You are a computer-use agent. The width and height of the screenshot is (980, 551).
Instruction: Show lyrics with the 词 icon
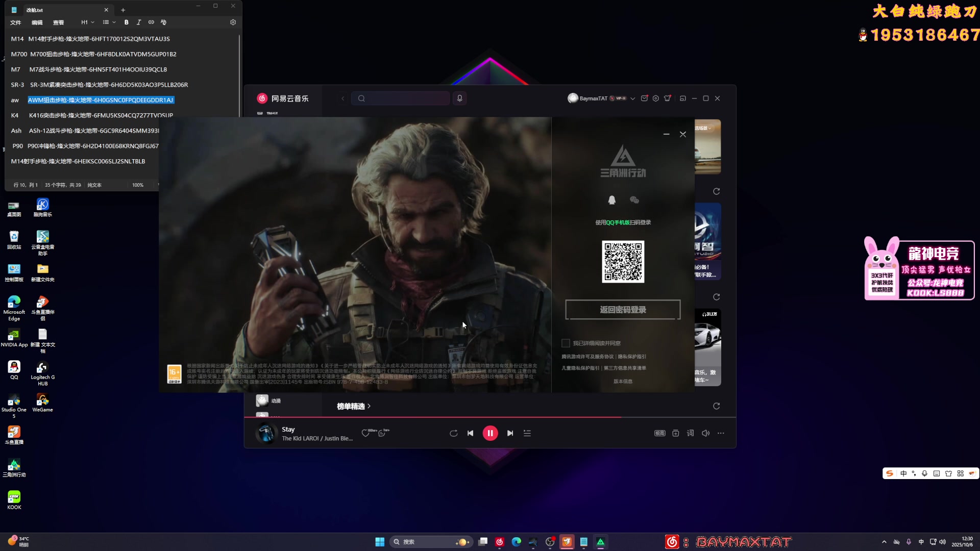pyautogui.click(x=690, y=433)
